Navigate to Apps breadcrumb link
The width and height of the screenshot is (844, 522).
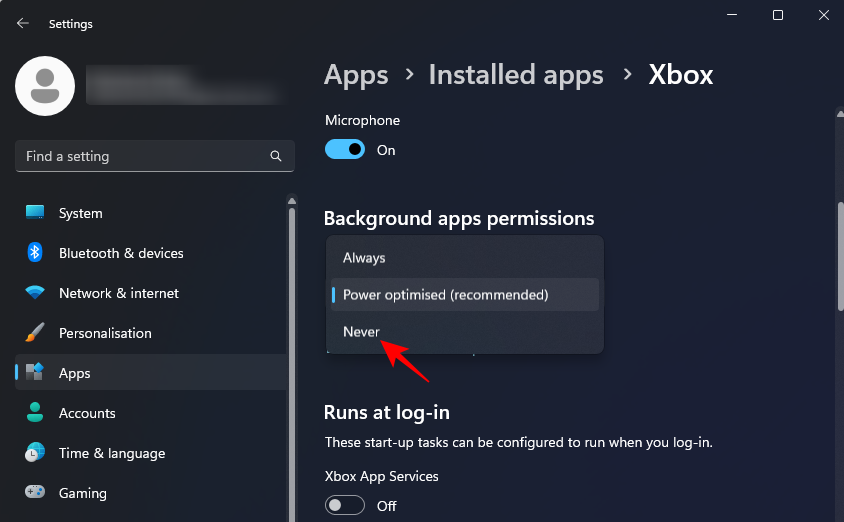coord(356,75)
